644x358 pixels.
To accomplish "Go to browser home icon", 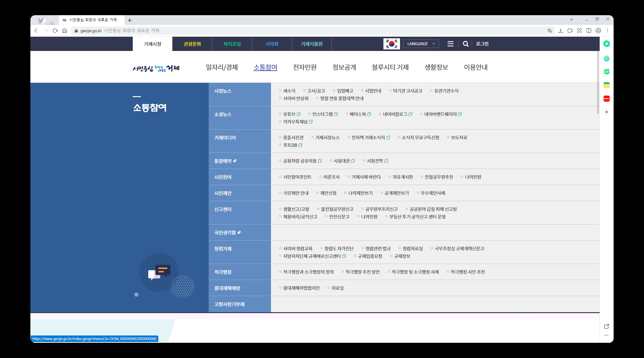I will point(64,31).
